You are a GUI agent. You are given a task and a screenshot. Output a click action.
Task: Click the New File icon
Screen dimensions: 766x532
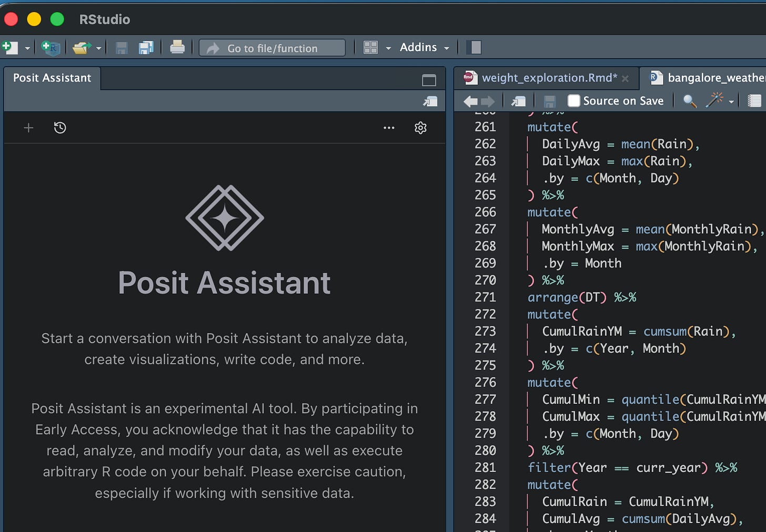click(x=9, y=48)
